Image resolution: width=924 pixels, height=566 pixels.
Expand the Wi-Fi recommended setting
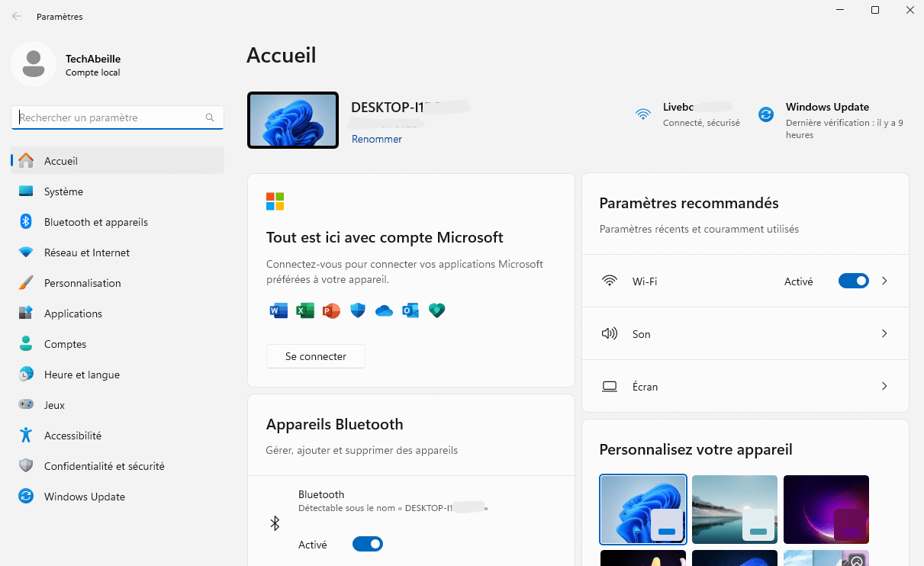point(884,281)
